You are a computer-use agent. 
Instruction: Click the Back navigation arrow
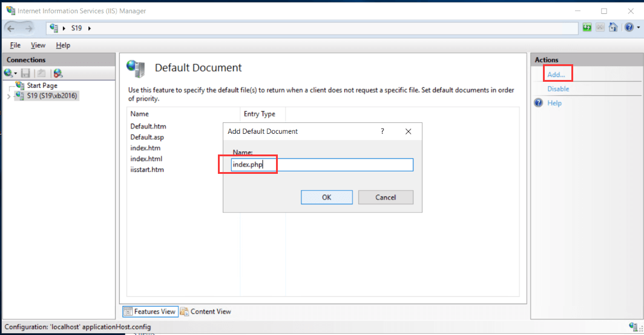point(11,28)
